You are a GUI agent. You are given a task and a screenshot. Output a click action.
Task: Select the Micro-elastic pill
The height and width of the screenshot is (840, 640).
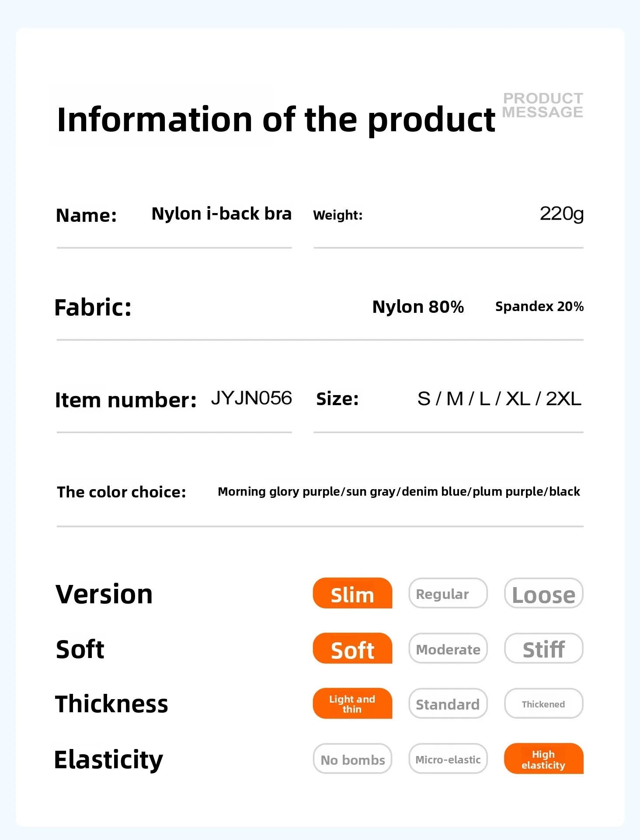pos(448,759)
